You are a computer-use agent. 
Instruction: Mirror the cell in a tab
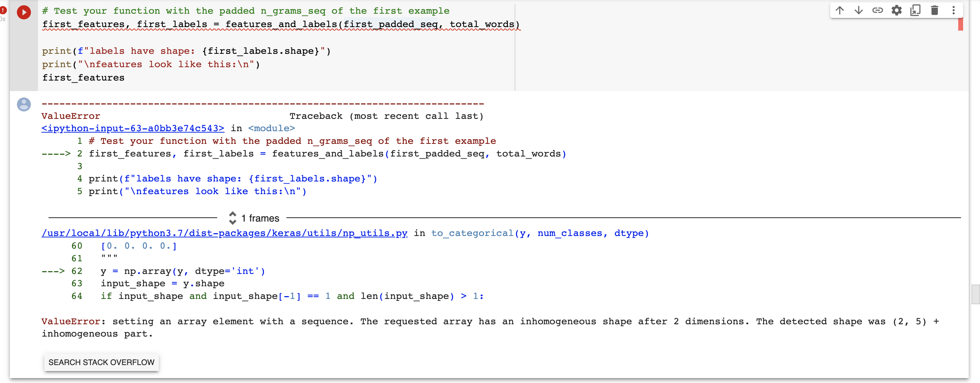point(916,10)
